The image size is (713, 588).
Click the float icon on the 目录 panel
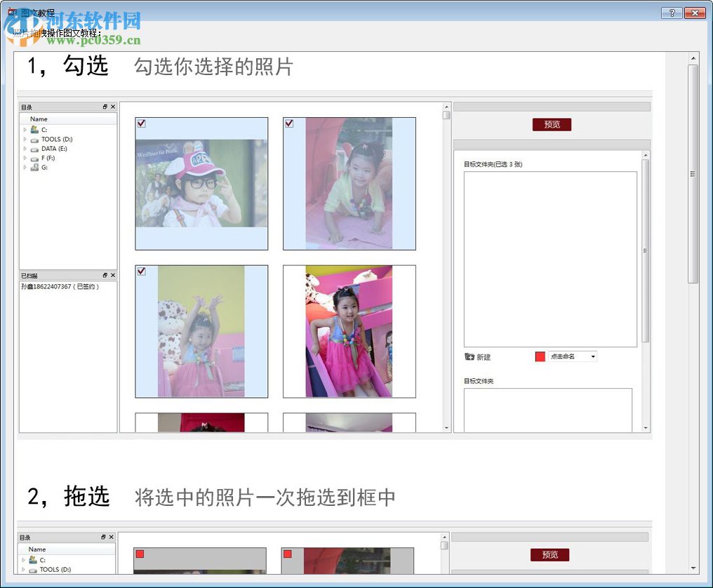(x=105, y=107)
